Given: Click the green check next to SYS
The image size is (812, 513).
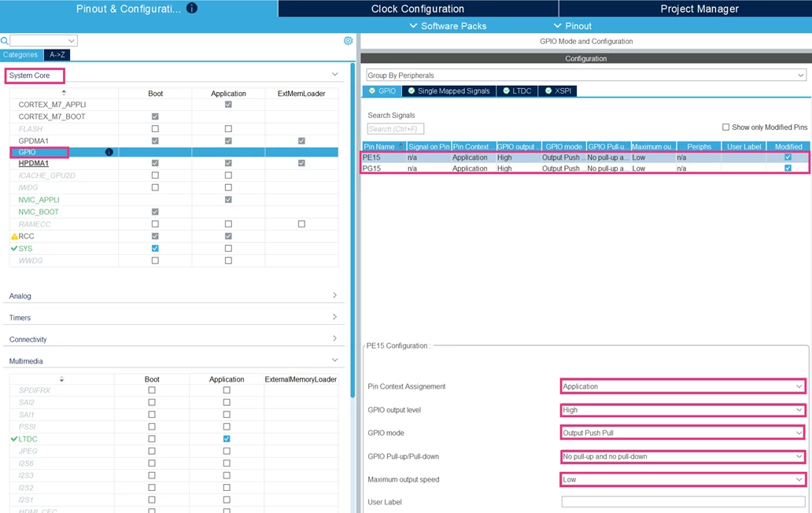Looking at the screenshot, I should (14, 249).
